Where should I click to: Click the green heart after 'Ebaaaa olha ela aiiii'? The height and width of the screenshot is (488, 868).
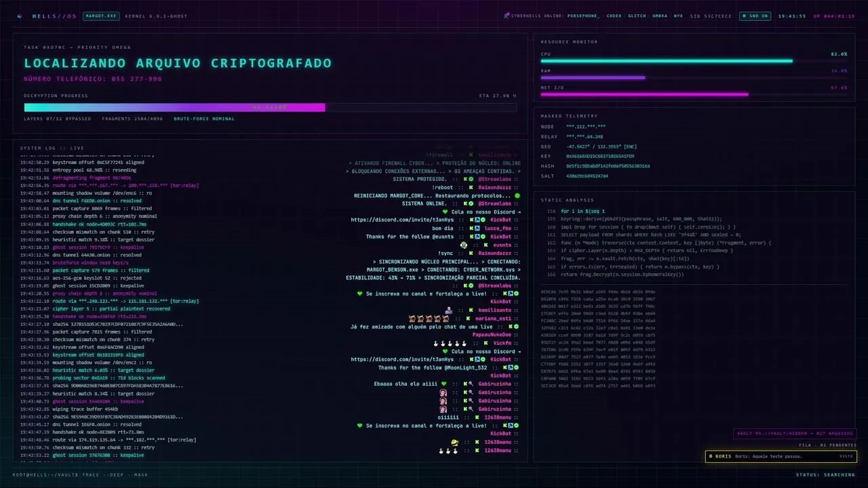[x=444, y=384]
